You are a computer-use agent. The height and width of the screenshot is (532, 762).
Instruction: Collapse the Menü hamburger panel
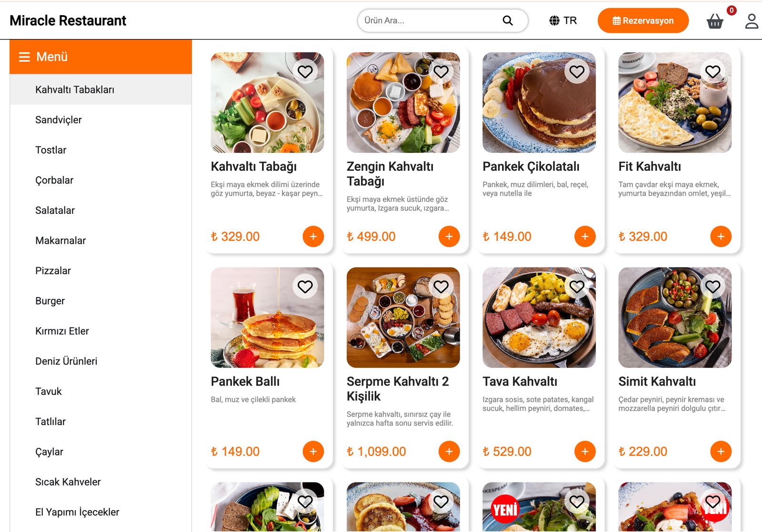click(x=24, y=57)
